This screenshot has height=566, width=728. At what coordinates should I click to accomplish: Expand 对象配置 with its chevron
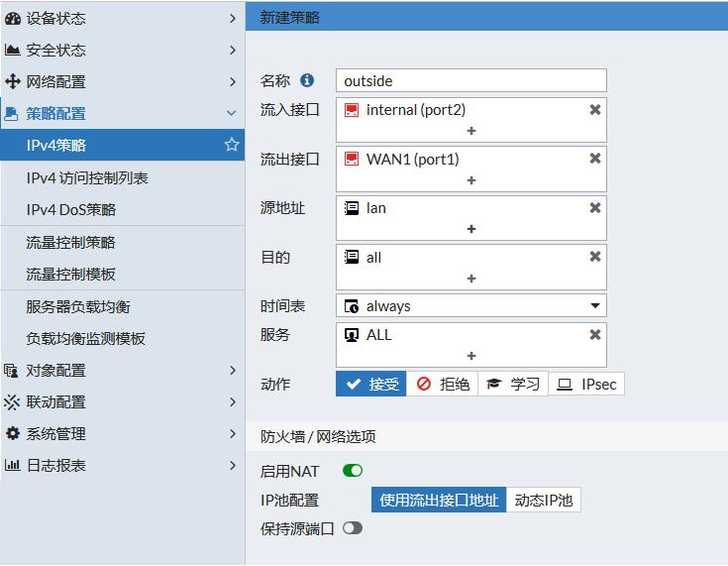click(x=233, y=371)
